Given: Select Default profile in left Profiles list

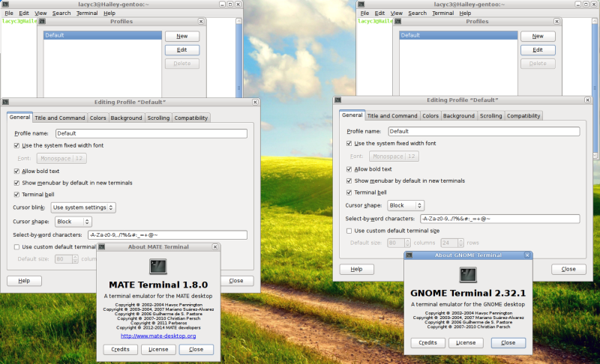Looking at the screenshot, I should (x=103, y=35).
